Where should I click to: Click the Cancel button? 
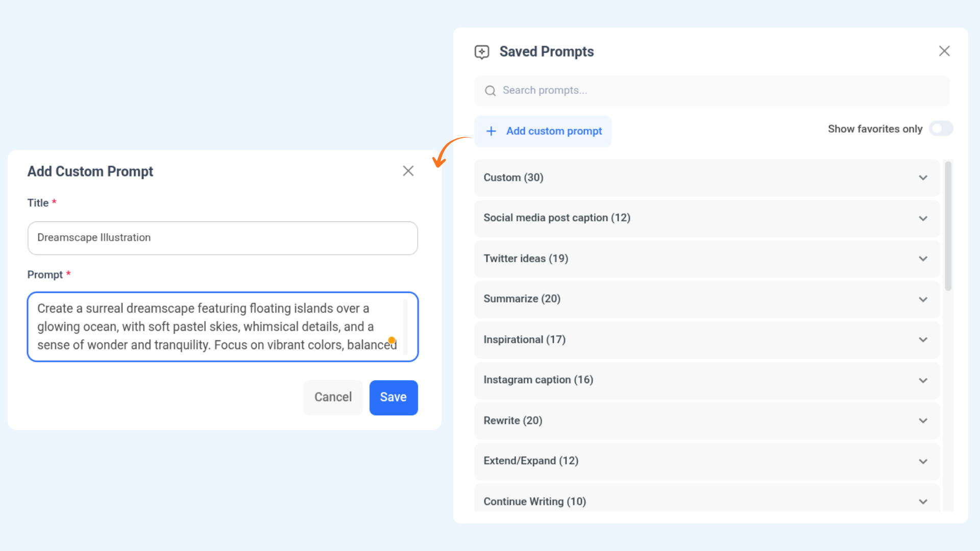(x=333, y=397)
